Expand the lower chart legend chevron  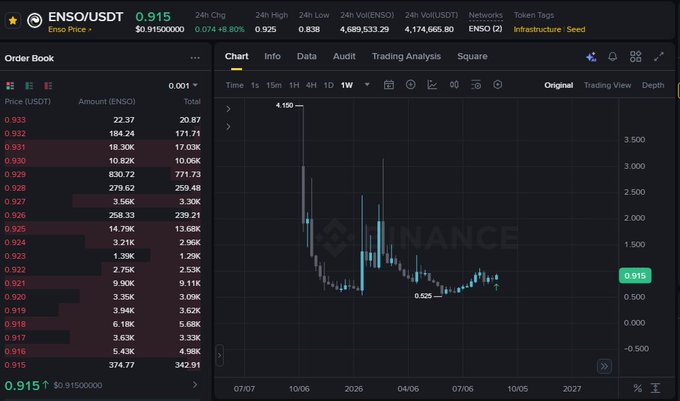click(228, 127)
